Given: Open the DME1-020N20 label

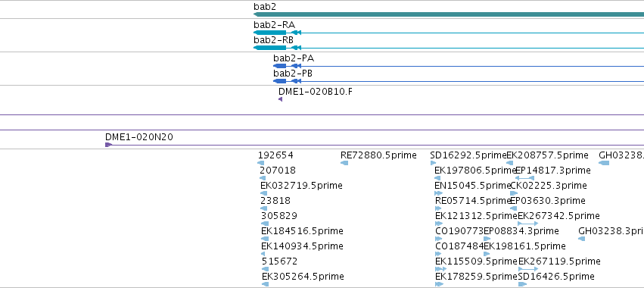Looking at the screenshot, I should 139,137.
